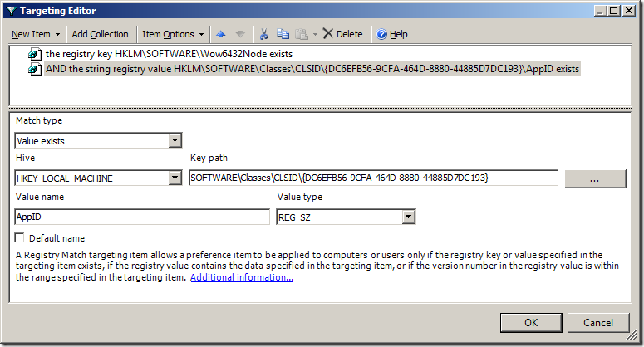Delete the selected targeting item
Screen dimensions: 644x347
pos(342,34)
